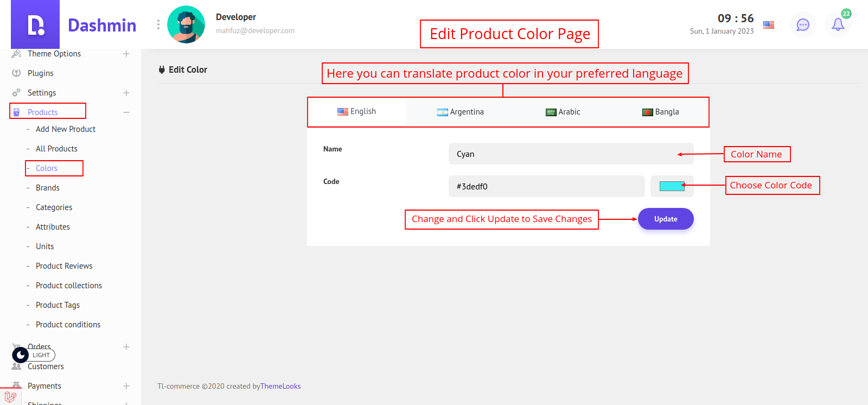Screen dimensions: 868x405
Task: Click the Laravel debug icon at bottom-left
Action: (x=10, y=396)
